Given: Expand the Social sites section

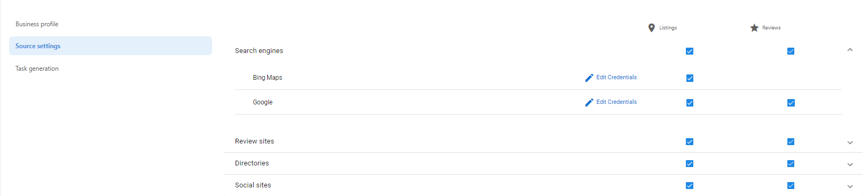Looking at the screenshot, I should (850, 186).
